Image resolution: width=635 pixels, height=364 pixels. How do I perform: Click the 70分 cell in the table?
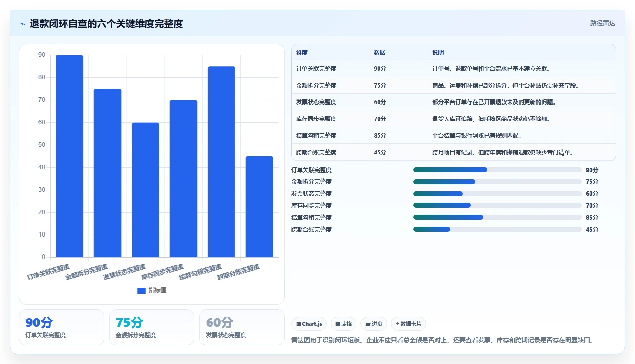380,119
